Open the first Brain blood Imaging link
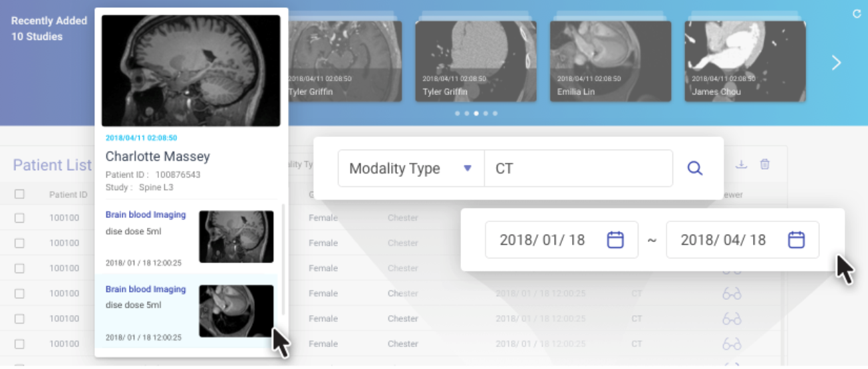 point(145,215)
